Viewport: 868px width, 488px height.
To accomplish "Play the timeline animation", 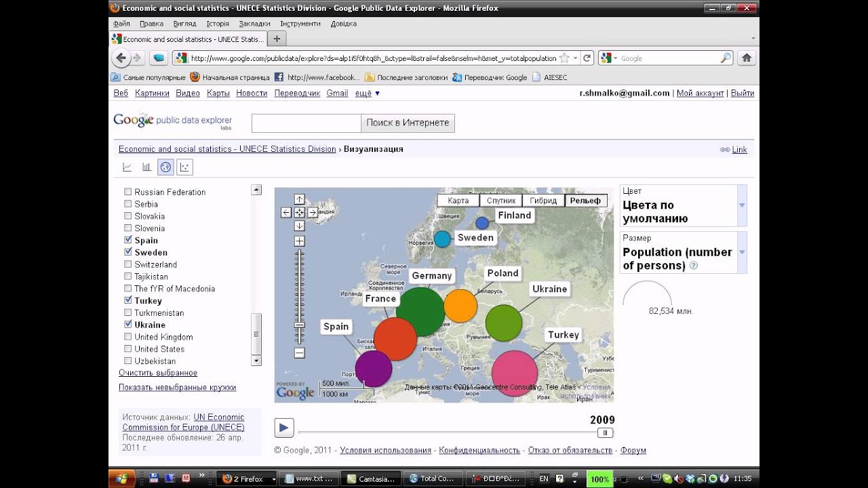I will click(x=284, y=428).
